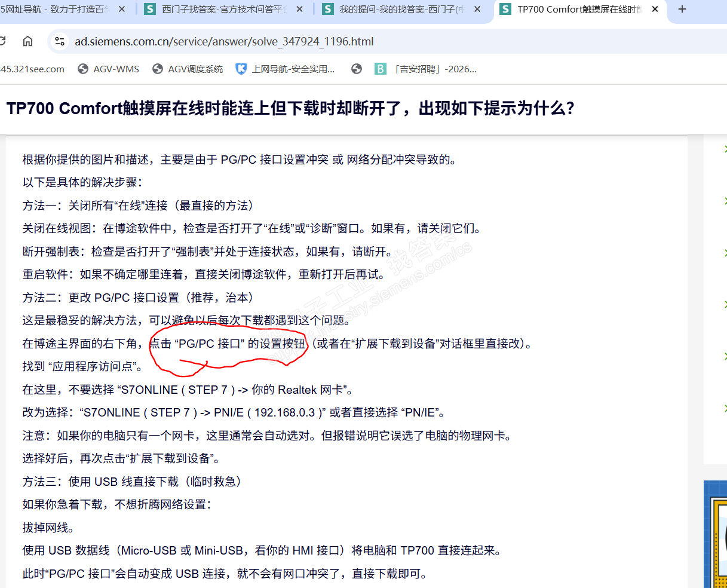
Task: Close the 我的提问-我的找答案 tab
Action: 477,10
